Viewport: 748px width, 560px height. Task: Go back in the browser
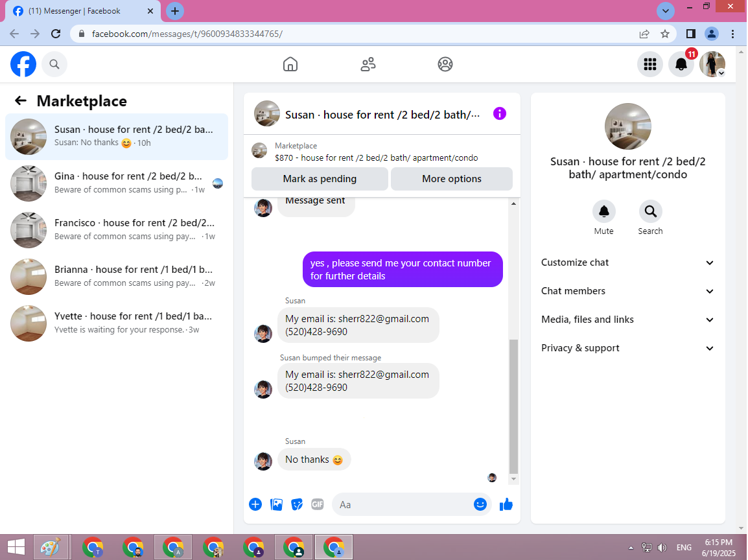coord(14,34)
